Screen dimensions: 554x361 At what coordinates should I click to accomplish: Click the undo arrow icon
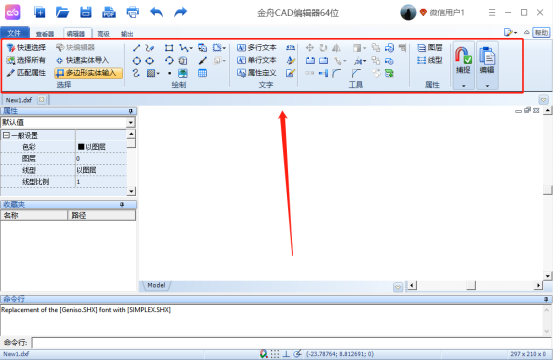156,12
